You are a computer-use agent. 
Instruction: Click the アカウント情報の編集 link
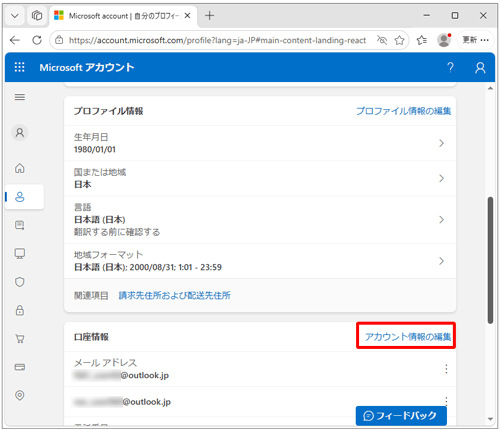pos(408,337)
